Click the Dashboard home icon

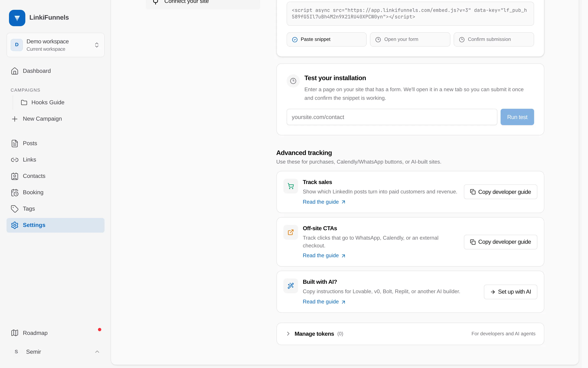(14, 71)
